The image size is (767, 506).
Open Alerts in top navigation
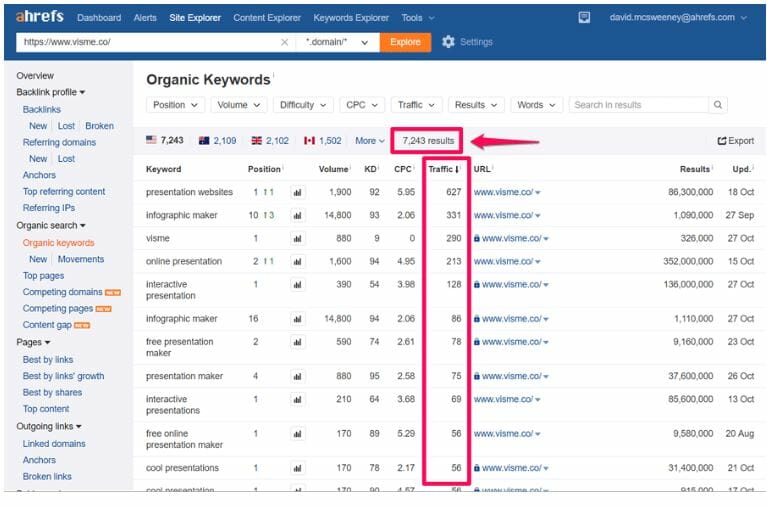[145, 18]
